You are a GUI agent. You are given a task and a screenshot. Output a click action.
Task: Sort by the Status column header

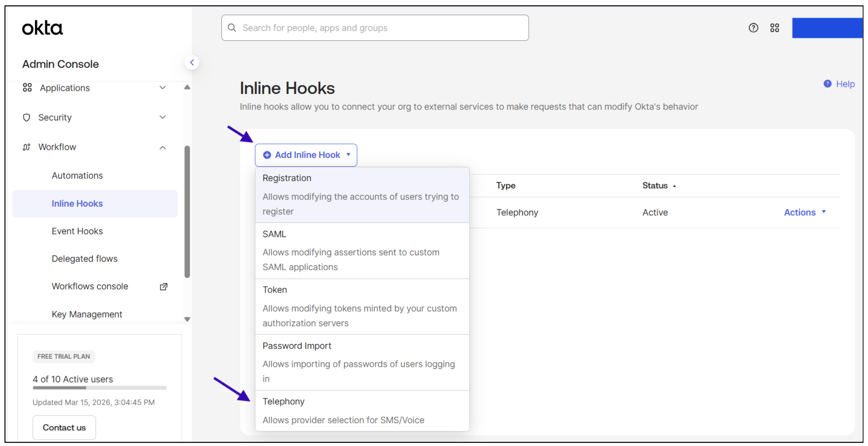[x=659, y=186]
